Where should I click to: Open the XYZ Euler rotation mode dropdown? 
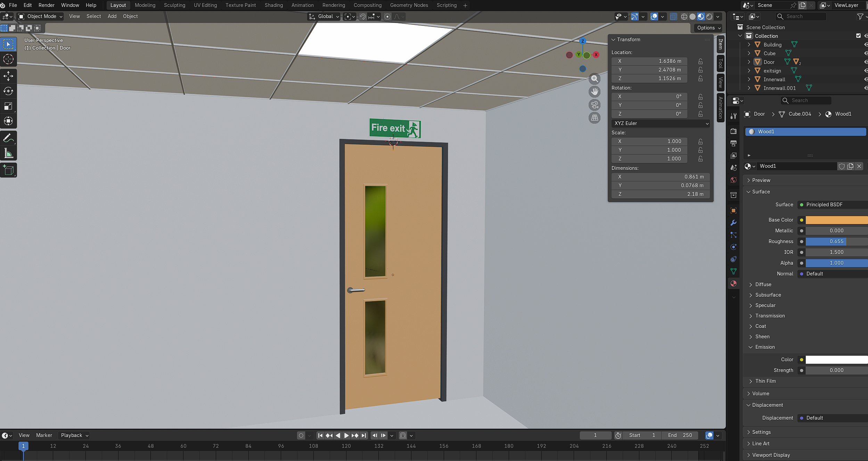661,123
